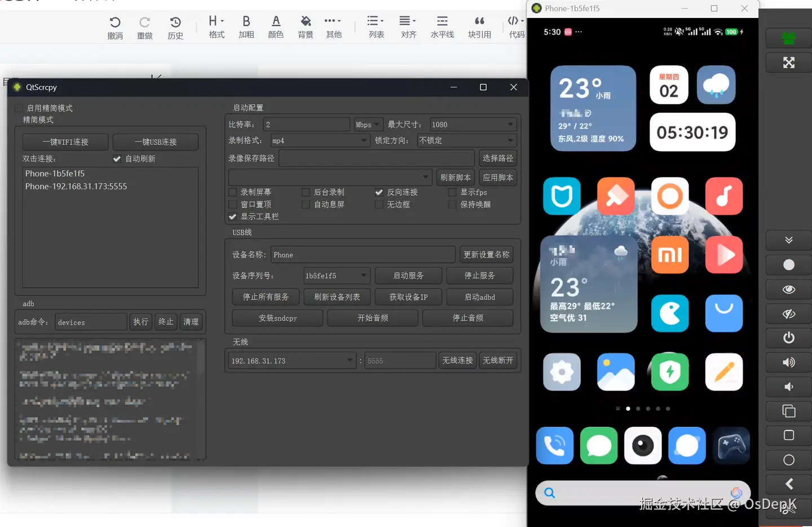This screenshot has width=812, height=527.
Task: Click the volume up speaker icon
Action: click(x=789, y=362)
